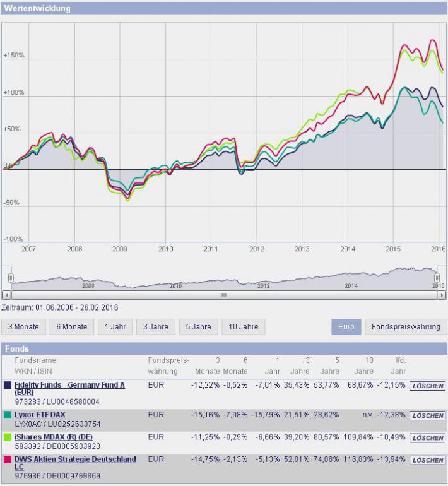Delete DWS Aktien Strategie with LÖSCHEN

pos(428,460)
